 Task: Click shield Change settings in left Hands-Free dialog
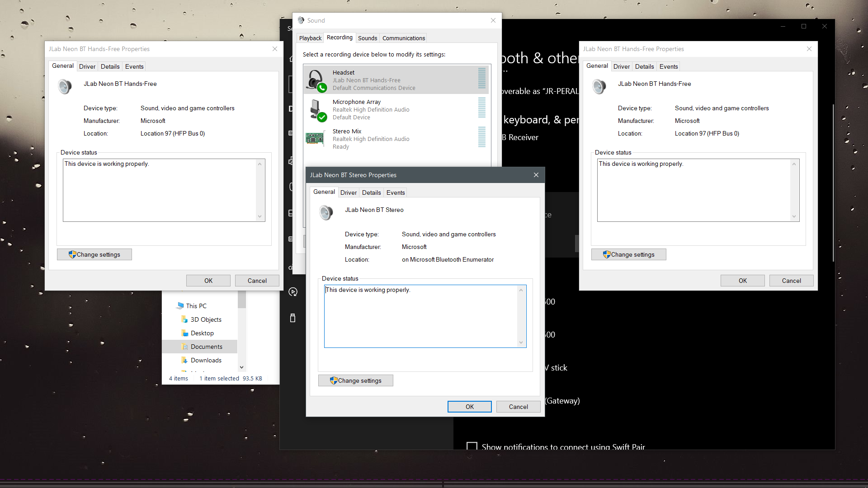click(x=94, y=254)
